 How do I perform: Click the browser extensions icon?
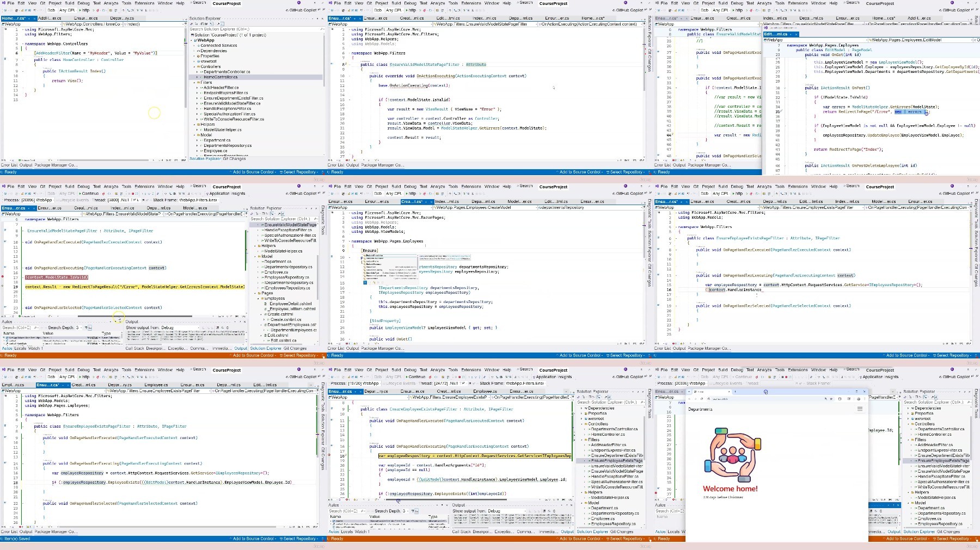[x=840, y=399]
